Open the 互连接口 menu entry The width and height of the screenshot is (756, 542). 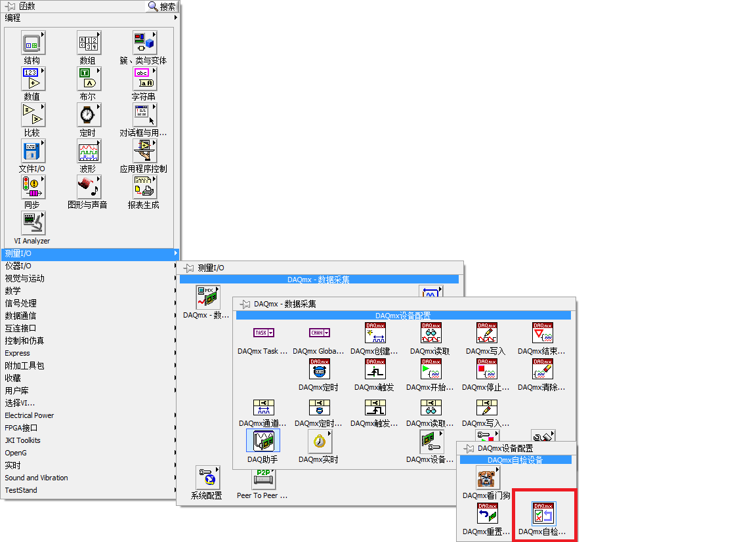pyautogui.click(x=91, y=328)
